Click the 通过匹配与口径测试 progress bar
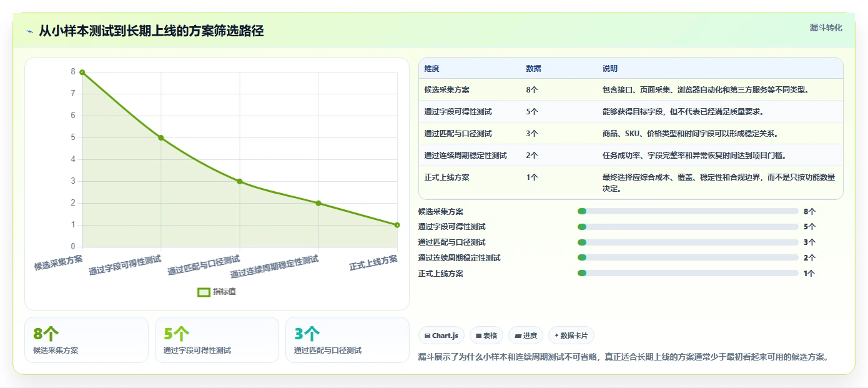Image resolution: width=868 pixels, height=388 pixels. point(688,242)
